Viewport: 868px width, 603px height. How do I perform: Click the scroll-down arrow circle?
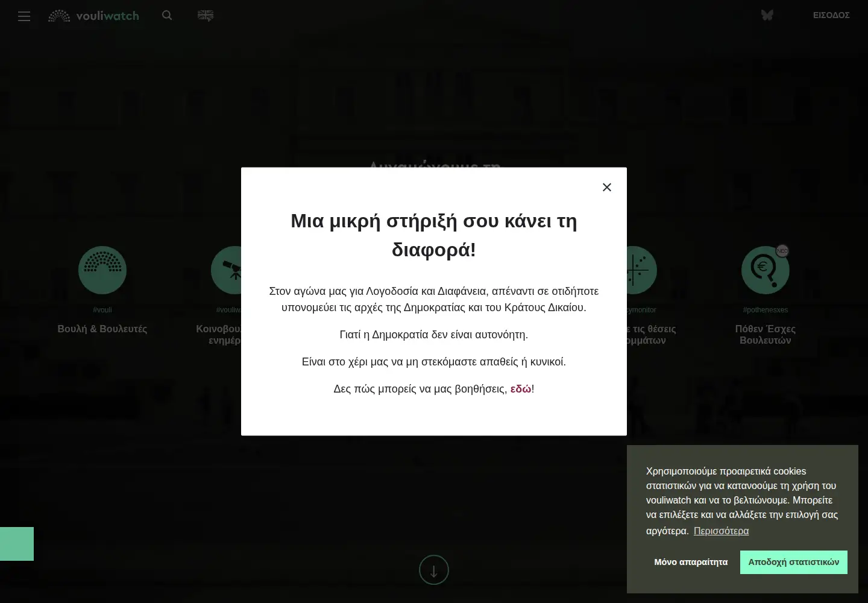[x=434, y=570]
